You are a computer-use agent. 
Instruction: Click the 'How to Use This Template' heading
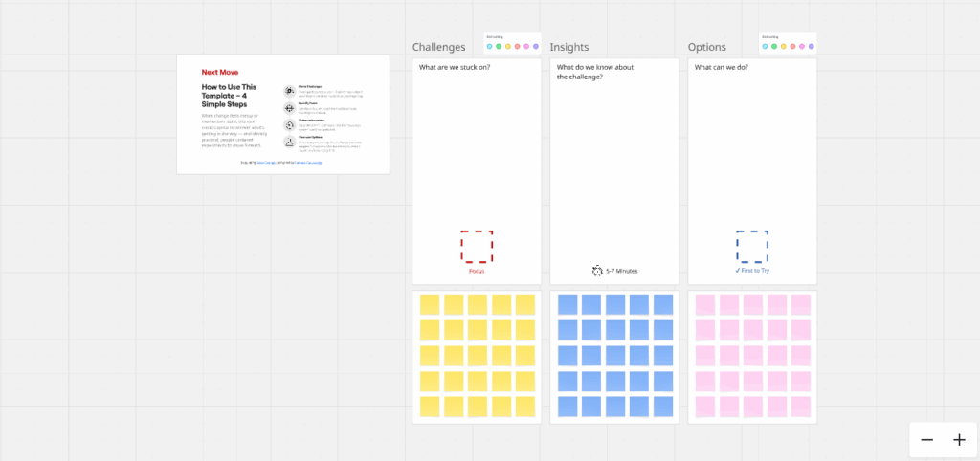(x=229, y=96)
